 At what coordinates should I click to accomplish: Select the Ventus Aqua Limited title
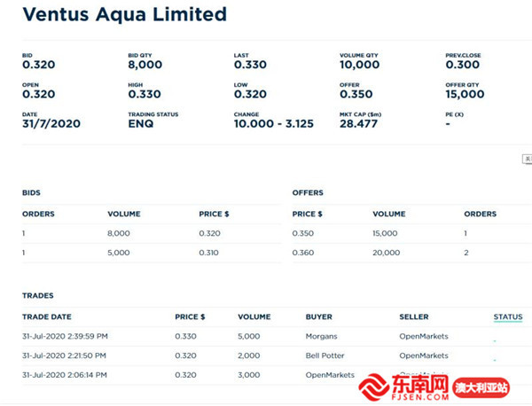tap(124, 14)
